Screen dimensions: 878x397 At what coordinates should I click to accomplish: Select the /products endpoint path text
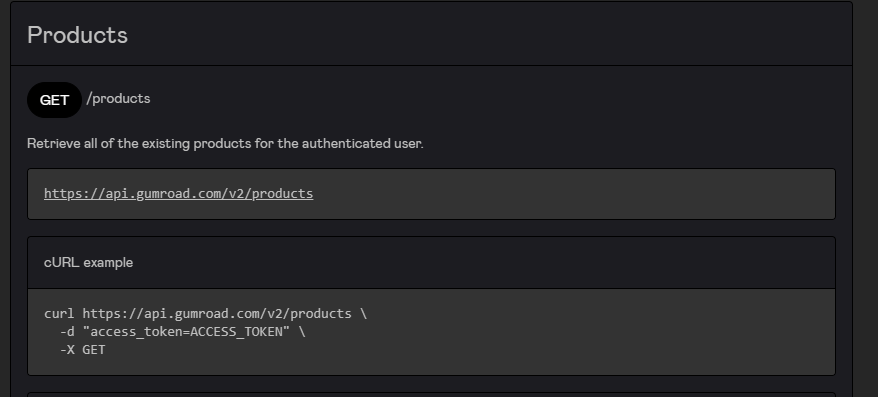pyautogui.click(x=118, y=99)
